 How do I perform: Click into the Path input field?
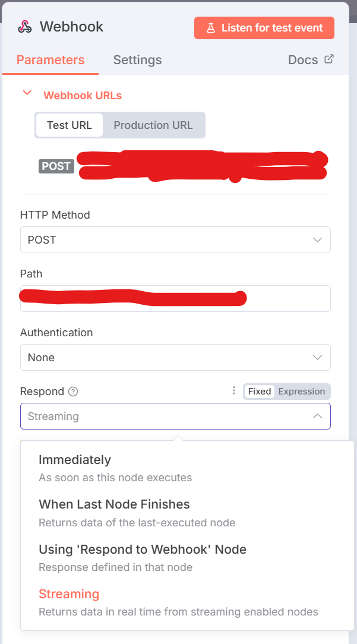pos(285,299)
